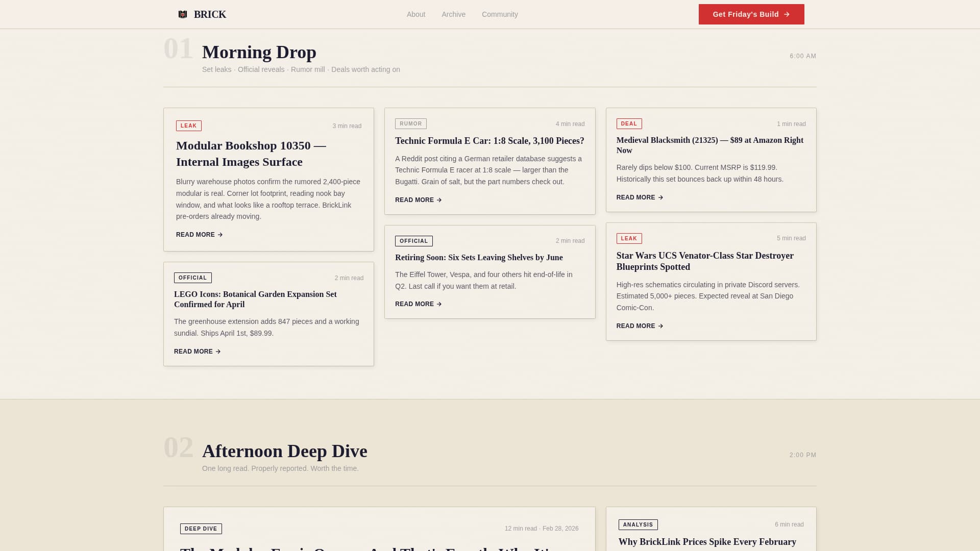The image size is (980, 551).
Task: Click the Get Friday's Build button
Action: [x=751, y=14]
